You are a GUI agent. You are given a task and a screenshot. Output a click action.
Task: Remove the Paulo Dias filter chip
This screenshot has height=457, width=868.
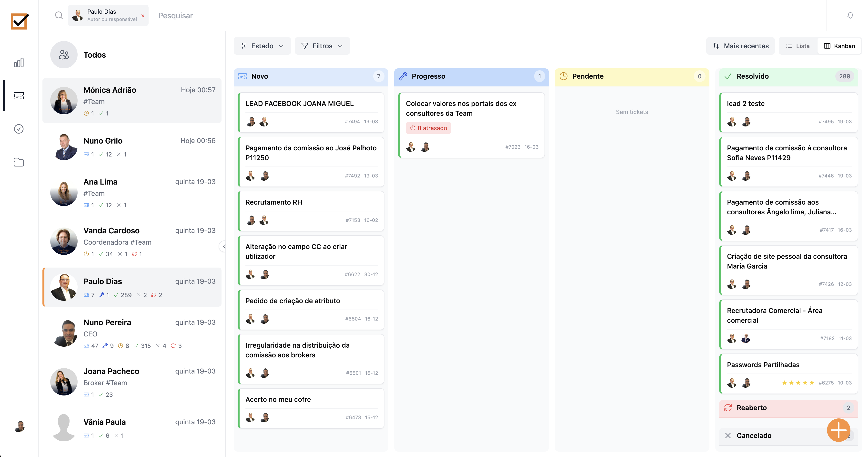[143, 16]
